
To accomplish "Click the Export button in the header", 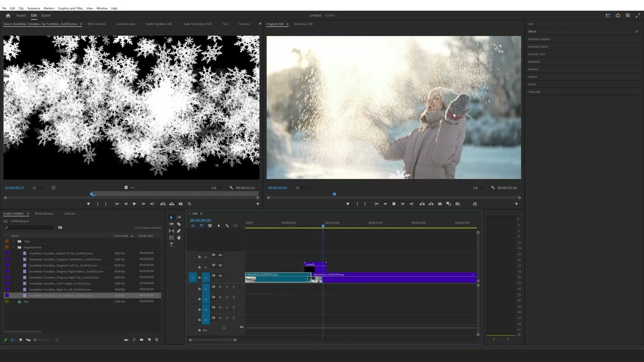I will coord(46,15).
